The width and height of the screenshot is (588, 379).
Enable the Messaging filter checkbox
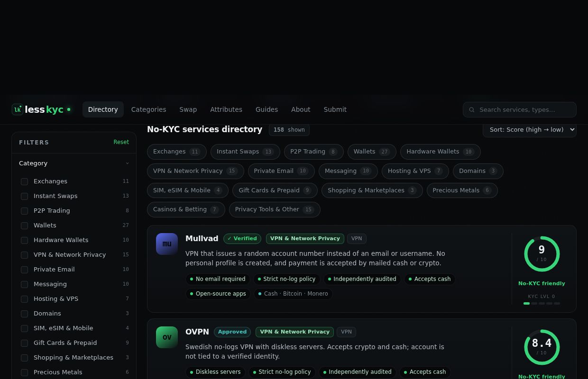[x=24, y=284]
